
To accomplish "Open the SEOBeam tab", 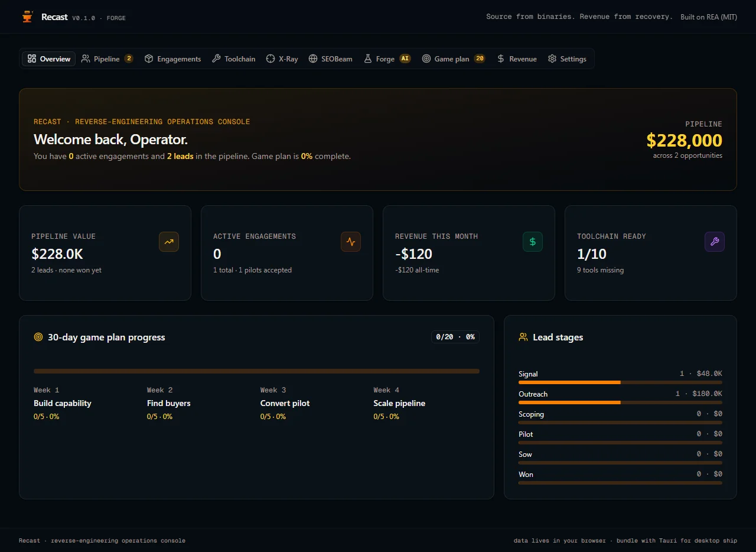I will [x=330, y=59].
